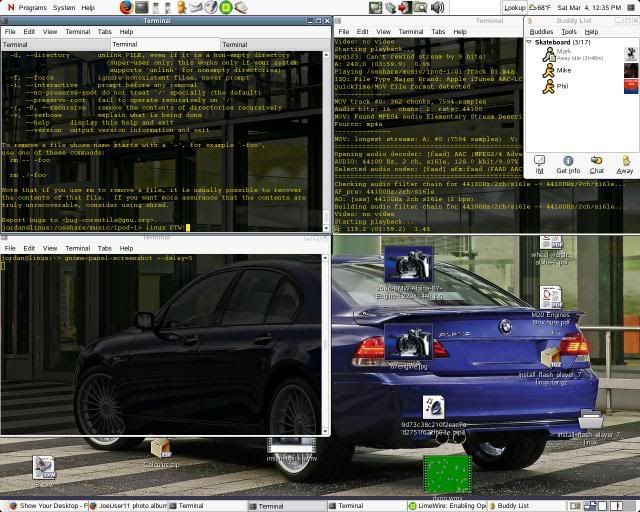Select the Alpina B7 Engine jpg desktop icon
The height and width of the screenshot is (512, 640).
coord(409,273)
